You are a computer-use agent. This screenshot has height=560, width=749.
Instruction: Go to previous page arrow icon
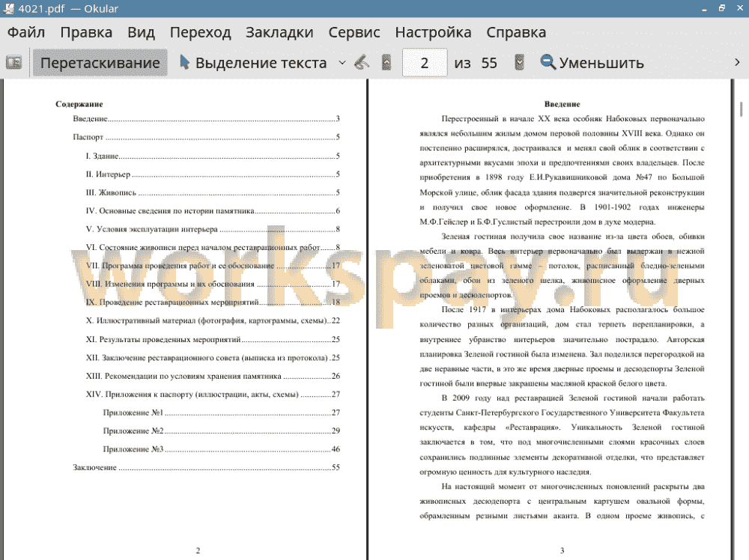(x=386, y=63)
